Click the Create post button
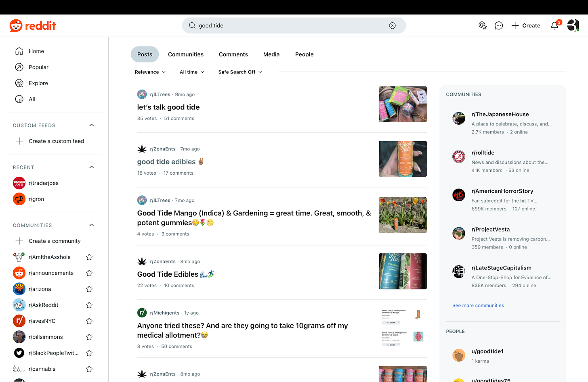This screenshot has width=588, height=382. click(x=526, y=25)
